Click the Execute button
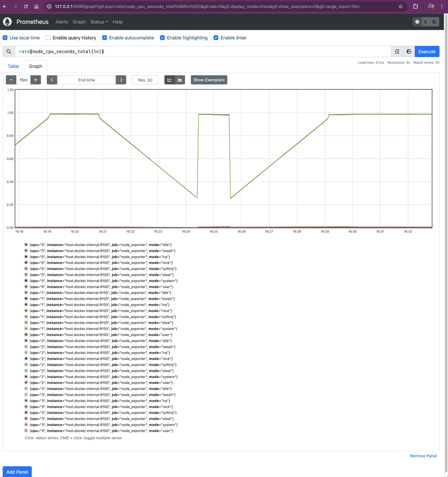Screen dimensions: 448x477 [427, 52]
